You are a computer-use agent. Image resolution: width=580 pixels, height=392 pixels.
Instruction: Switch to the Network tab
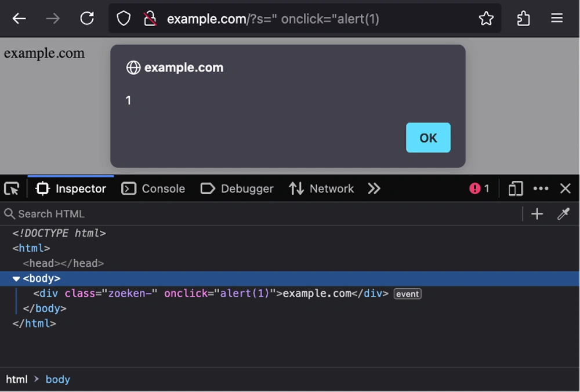321,188
